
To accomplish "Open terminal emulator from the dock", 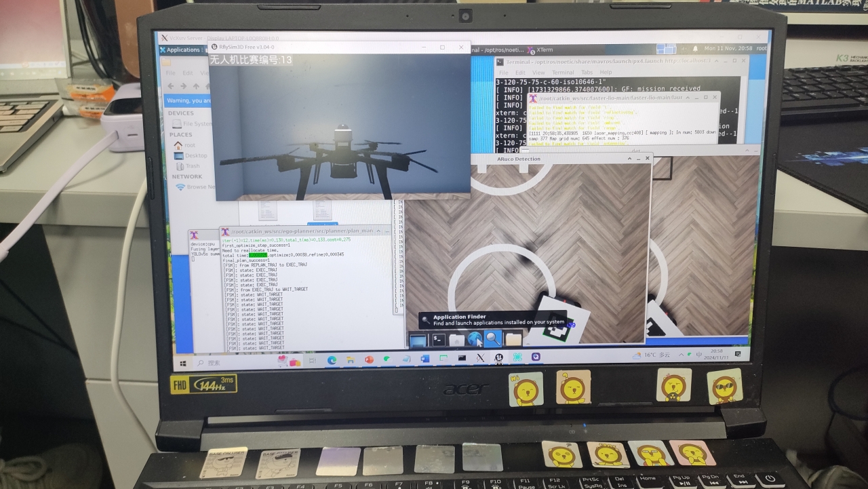I will click(x=439, y=338).
